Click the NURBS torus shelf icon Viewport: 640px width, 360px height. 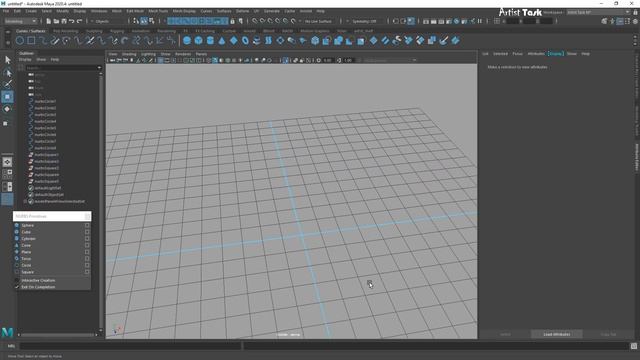click(x=245, y=40)
